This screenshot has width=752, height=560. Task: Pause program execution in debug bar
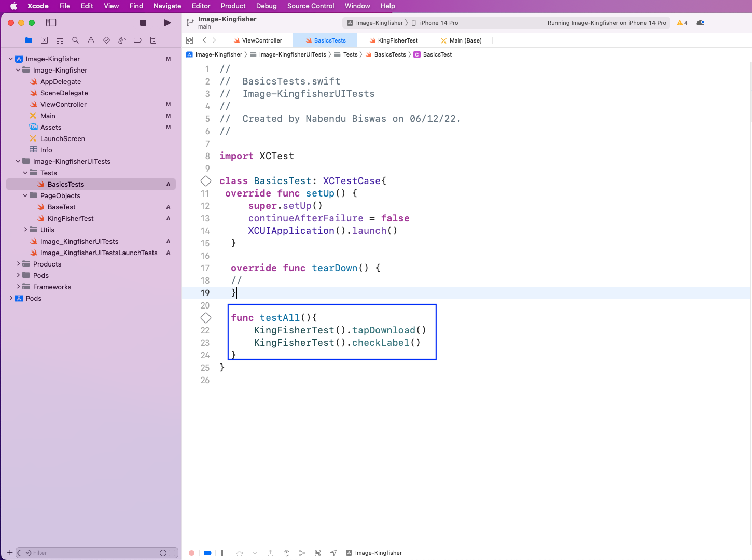(x=224, y=553)
